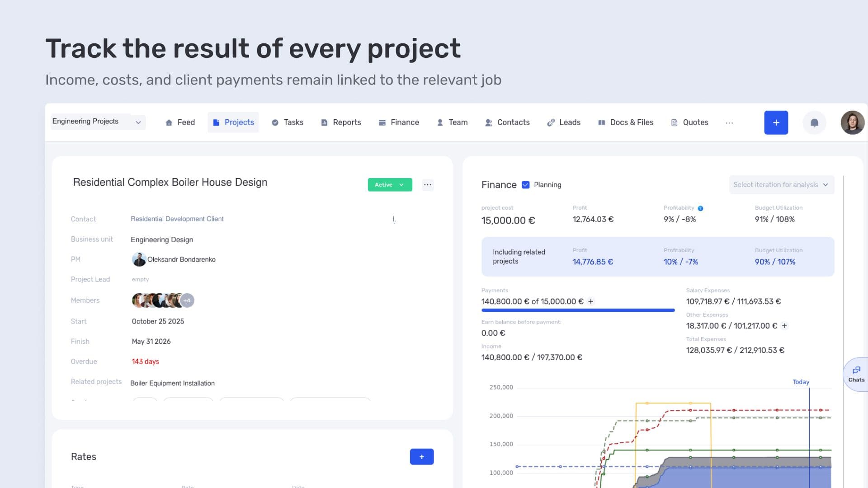
Task: Click the project cost 15,000.00 €
Action: coord(508,221)
